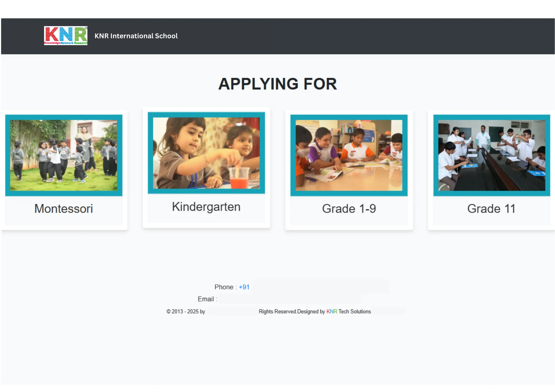Click the APPLYING FOR heading
This screenshot has width=555, height=392.
pyautogui.click(x=277, y=84)
